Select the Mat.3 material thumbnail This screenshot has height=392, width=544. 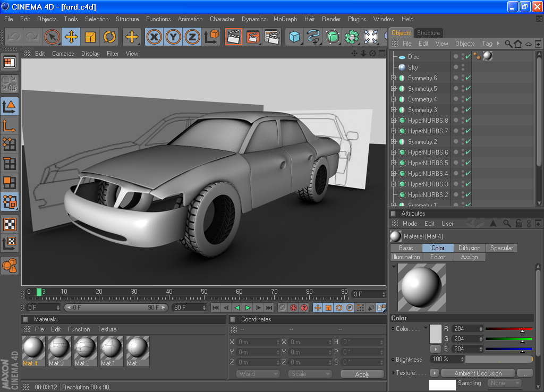pyautogui.click(x=59, y=351)
